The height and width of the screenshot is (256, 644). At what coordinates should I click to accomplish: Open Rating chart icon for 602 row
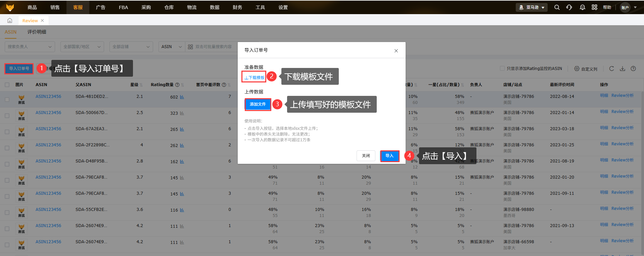pyautogui.click(x=182, y=97)
